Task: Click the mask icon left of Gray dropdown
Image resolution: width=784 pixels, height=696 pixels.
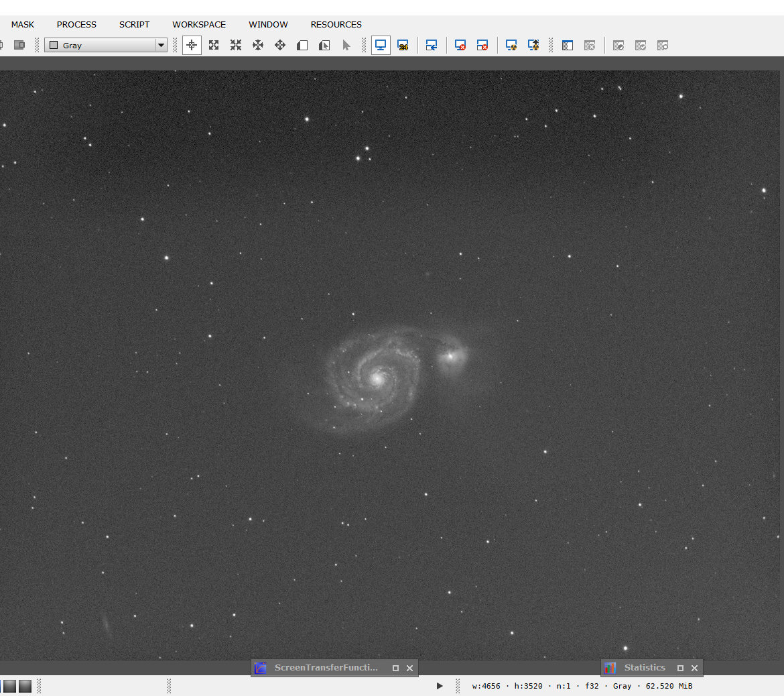Action: pyautogui.click(x=19, y=46)
